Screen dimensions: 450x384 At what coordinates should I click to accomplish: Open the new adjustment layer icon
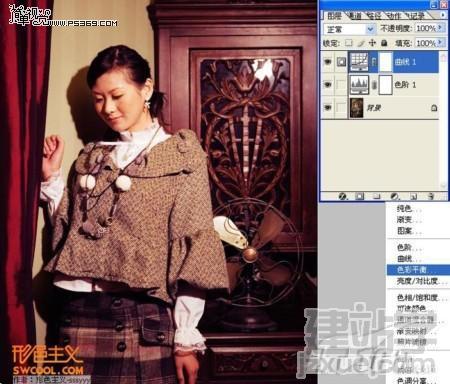(x=395, y=196)
